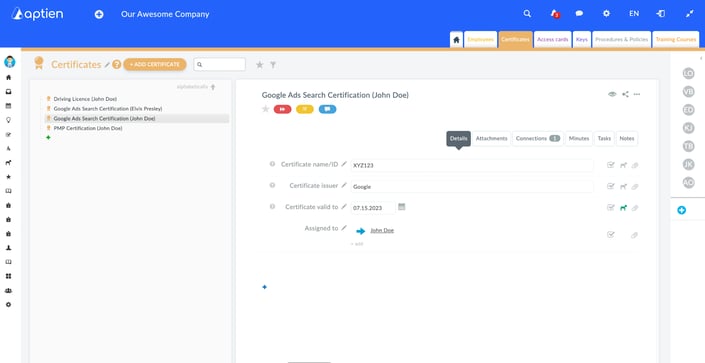The height and width of the screenshot is (363, 705).
Task: Switch to Employees tab
Action: [481, 40]
